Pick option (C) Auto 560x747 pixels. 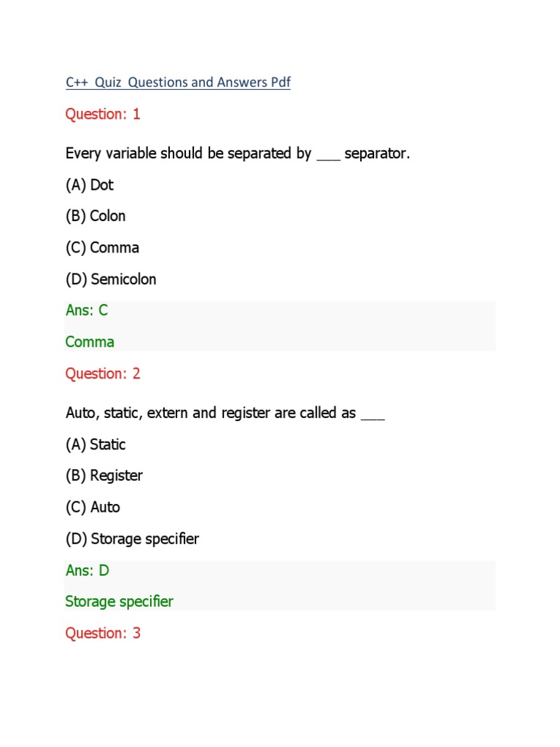pyautogui.click(x=93, y=507)
